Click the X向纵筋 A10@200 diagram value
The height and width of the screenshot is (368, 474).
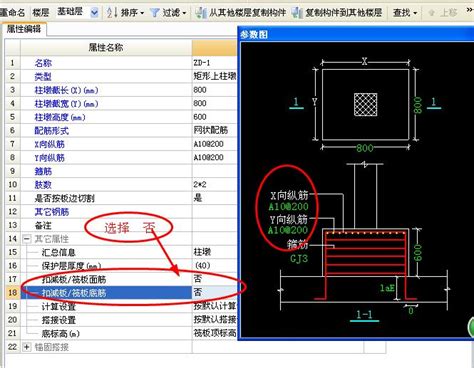[x=289, y=207]
